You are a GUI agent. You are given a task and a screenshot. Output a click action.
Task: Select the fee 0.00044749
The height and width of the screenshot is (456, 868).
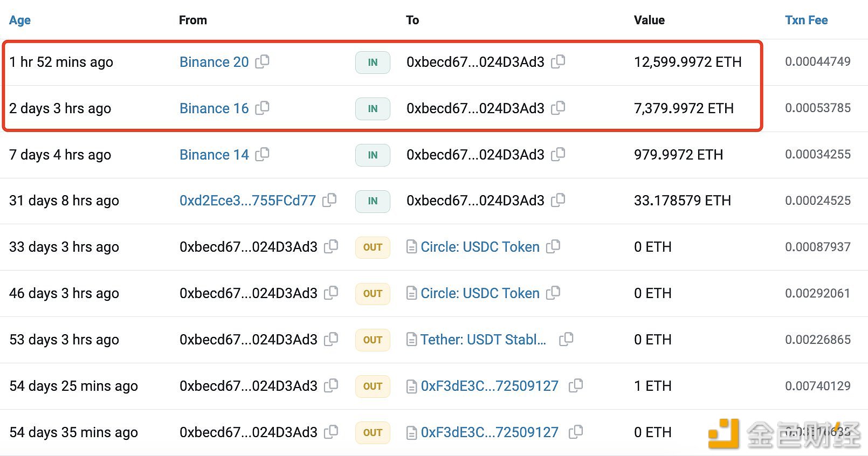click(x=818, y=61)
